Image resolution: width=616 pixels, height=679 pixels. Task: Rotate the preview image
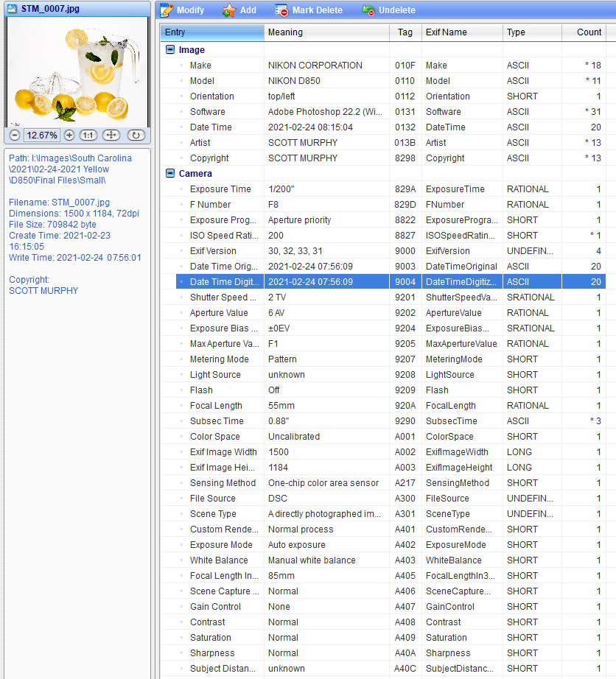pyautogui.click(x=136, y=135)
